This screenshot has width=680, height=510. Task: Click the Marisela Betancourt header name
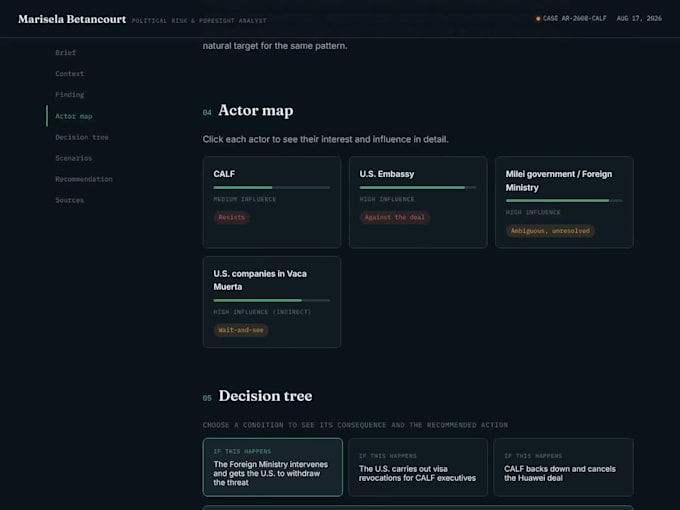pos(72,19)
